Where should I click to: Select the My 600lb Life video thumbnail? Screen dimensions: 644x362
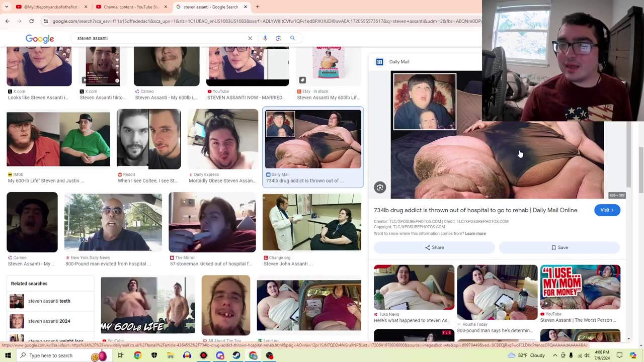click(x=147, y=305)
